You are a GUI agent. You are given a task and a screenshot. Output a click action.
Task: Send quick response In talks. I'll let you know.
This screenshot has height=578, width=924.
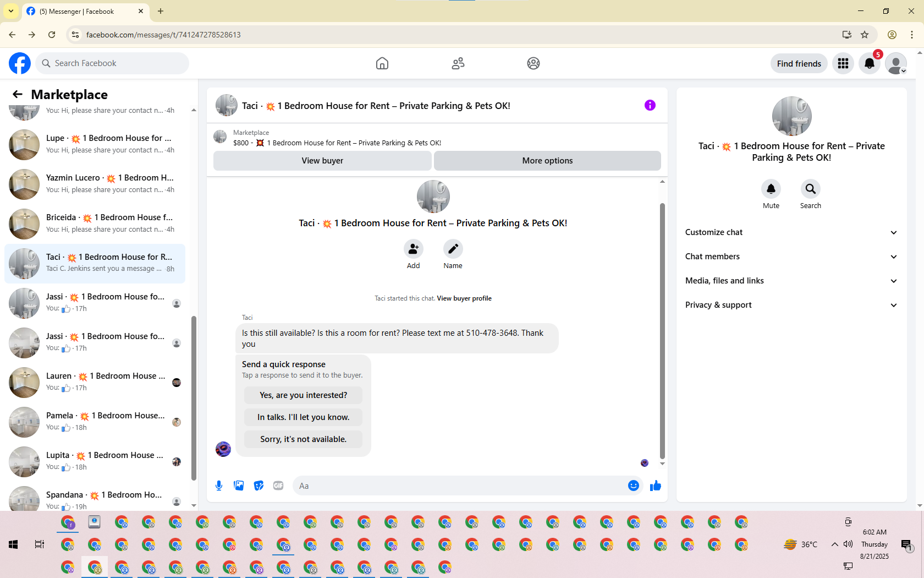tap(303, 417)
